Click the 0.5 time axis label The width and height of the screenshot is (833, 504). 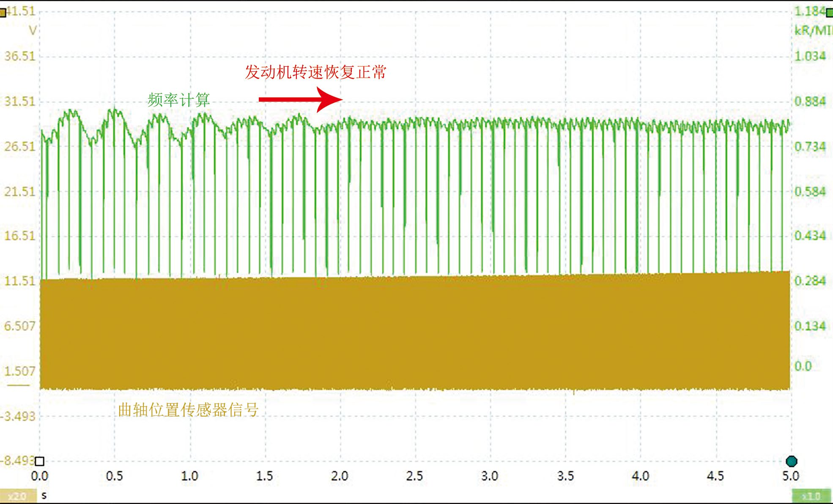[115, 476]
